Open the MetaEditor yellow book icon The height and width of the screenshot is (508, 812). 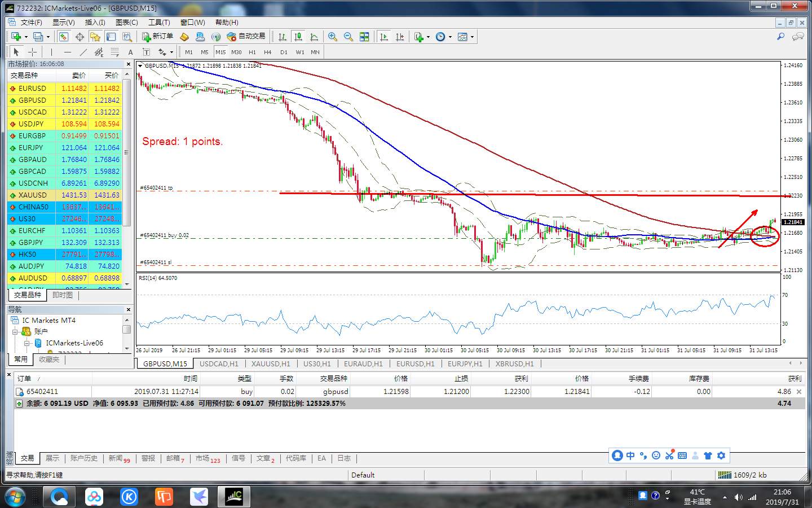click(x=184, y=37)
